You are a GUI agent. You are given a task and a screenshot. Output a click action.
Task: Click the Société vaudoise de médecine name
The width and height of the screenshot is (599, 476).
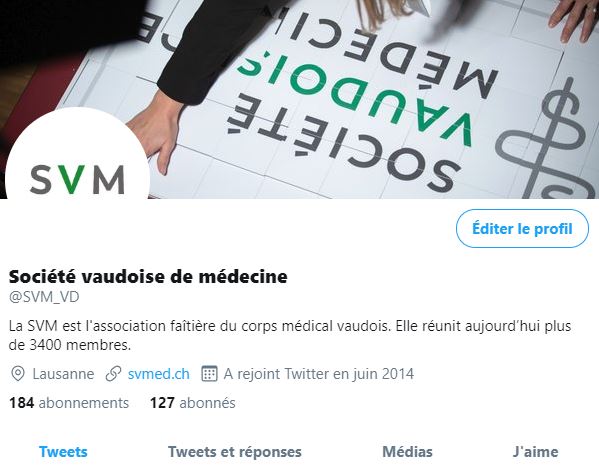(x=148, y=277)
